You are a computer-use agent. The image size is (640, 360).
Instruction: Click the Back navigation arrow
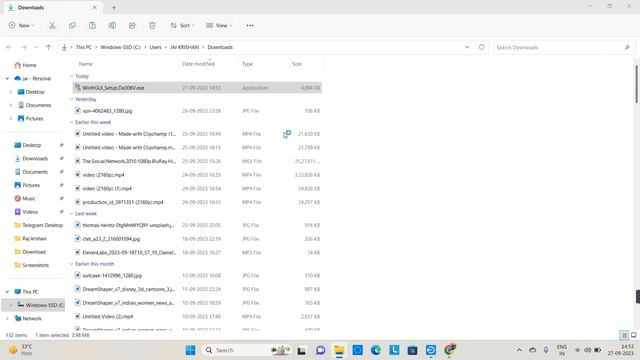pos(9,47)
